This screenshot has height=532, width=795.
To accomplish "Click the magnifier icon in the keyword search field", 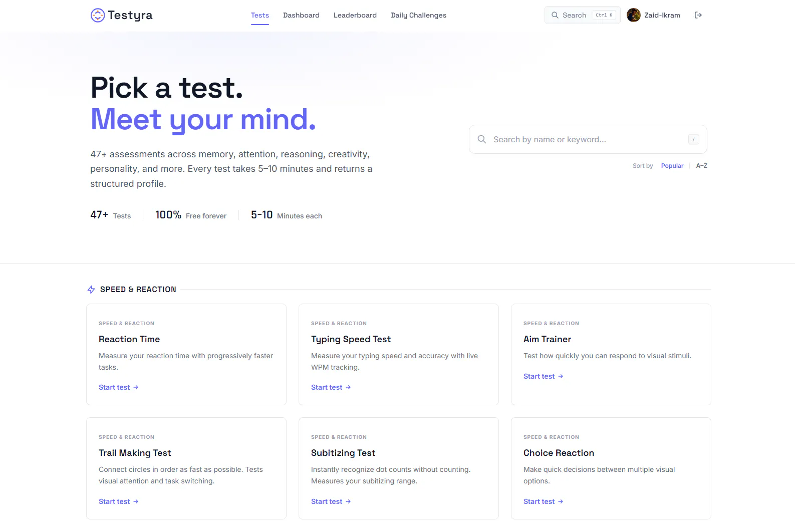I will (x=482, y=139).
